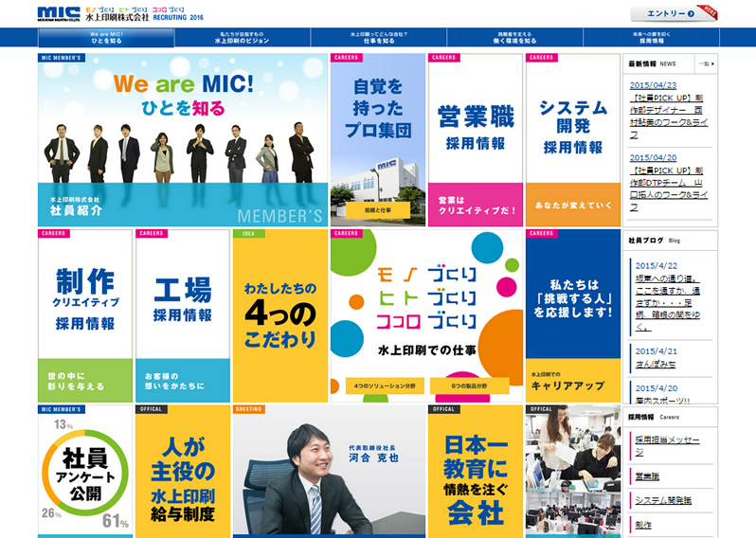Open the わたしたちの4つのこだわり tile
The image size is (756, 538).
click(280, 315)
